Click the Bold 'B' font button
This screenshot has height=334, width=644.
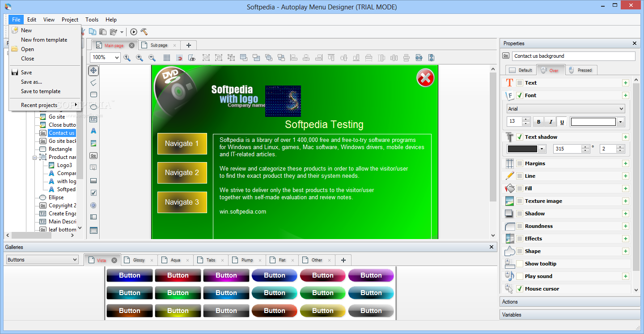pyautogui.click(x=538, y=122)
